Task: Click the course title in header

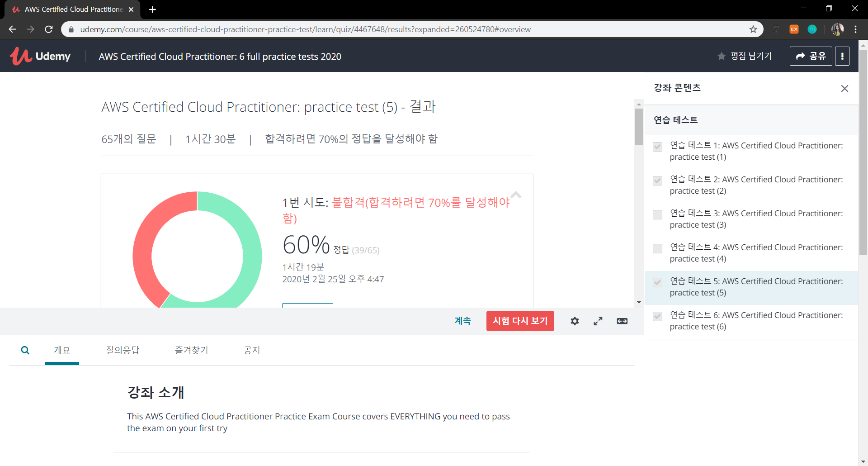Action: pyautogui.click(x=220, y=57)
